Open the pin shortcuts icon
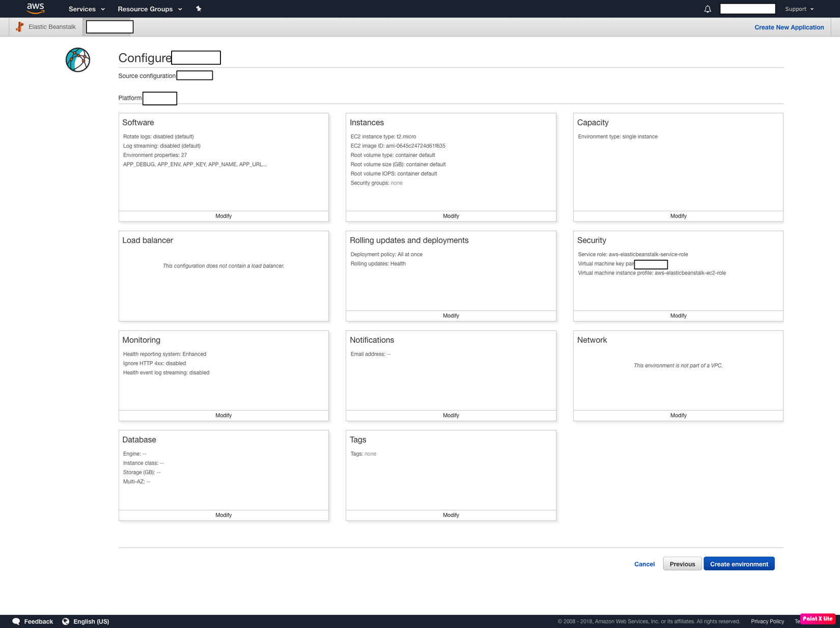The image size is (840, 628). [199, 9]
